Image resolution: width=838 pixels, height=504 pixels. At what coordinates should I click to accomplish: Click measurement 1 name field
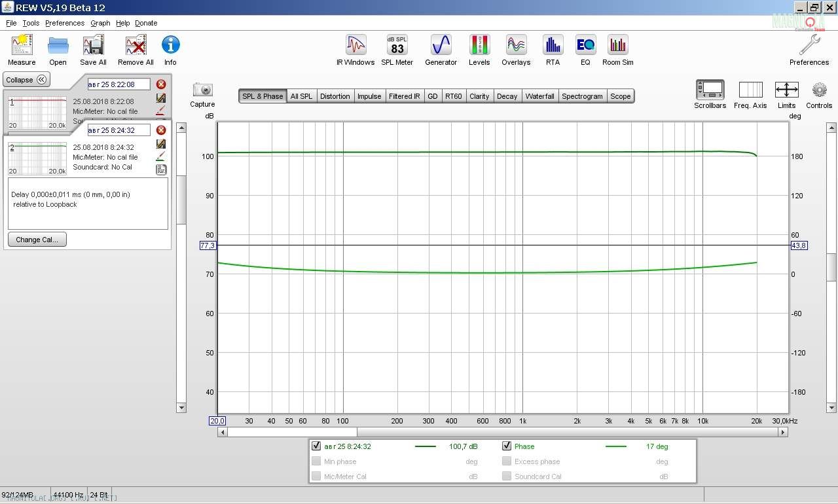[x=119, y=84]
